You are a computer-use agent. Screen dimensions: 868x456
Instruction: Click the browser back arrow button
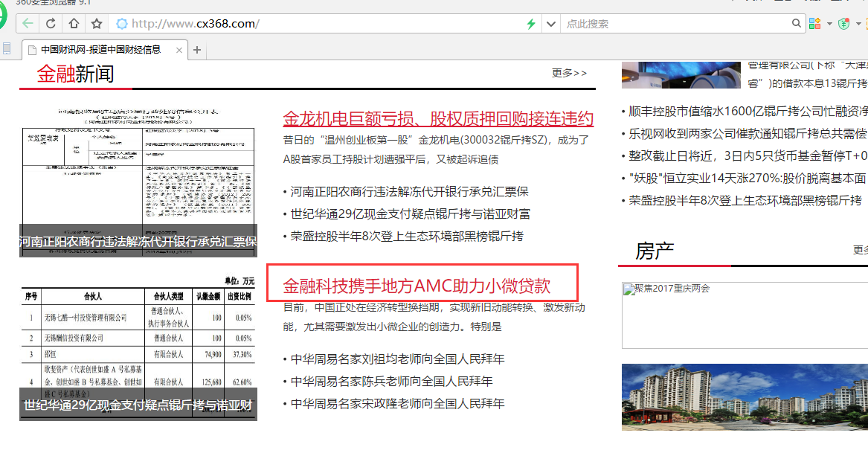(x=28, y=23)
